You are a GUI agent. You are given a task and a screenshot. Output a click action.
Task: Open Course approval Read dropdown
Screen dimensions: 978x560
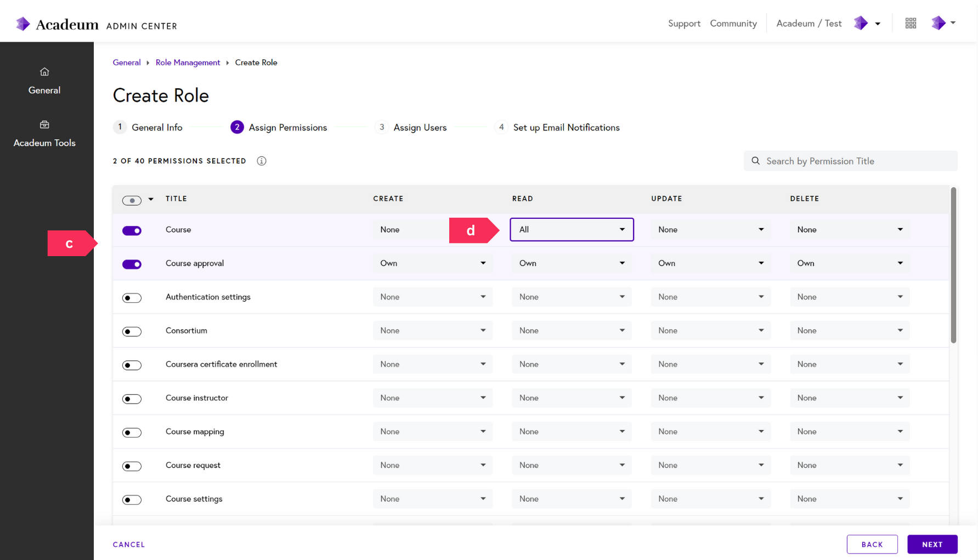pos(572,263)
